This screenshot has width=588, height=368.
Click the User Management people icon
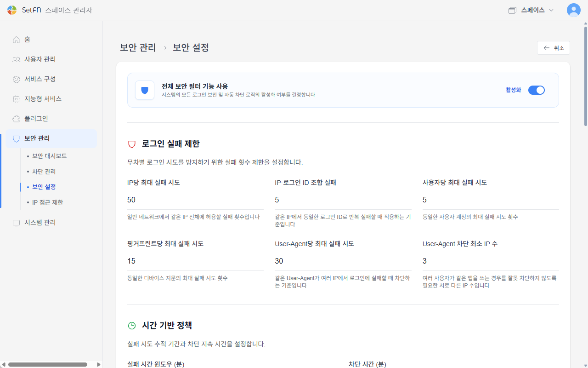coord(17,59)
